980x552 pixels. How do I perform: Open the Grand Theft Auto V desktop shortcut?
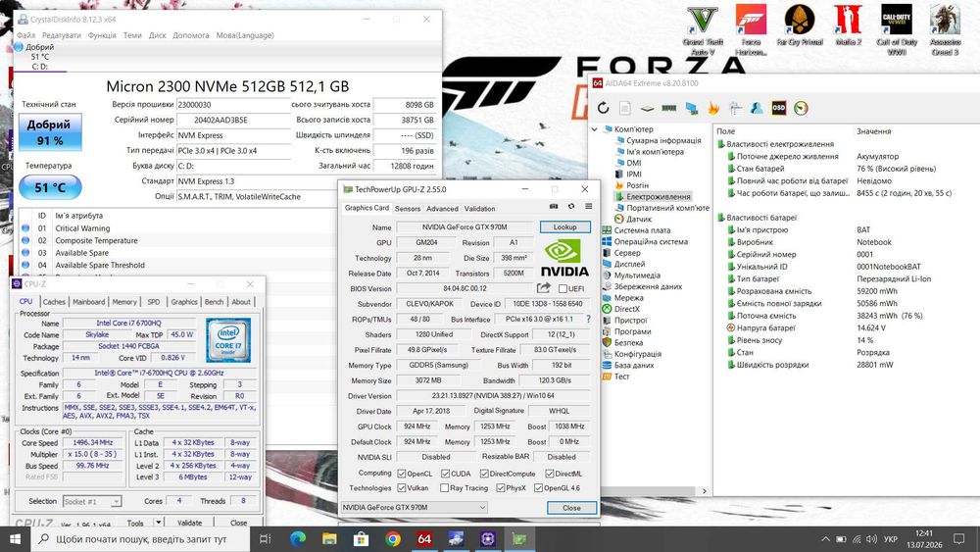(x=703, y=28)
